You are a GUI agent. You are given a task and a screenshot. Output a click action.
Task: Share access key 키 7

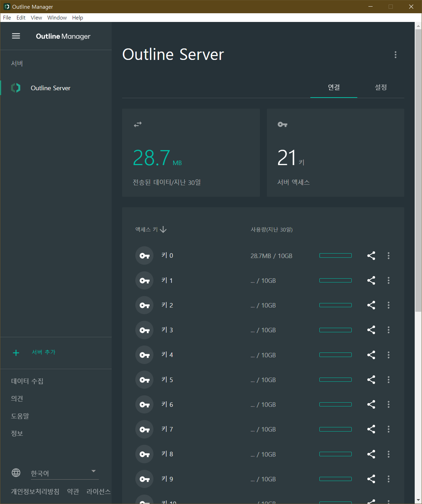371,429
